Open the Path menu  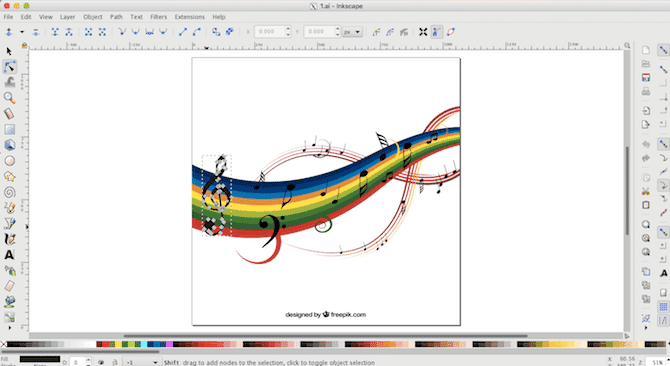pos(116,17)
